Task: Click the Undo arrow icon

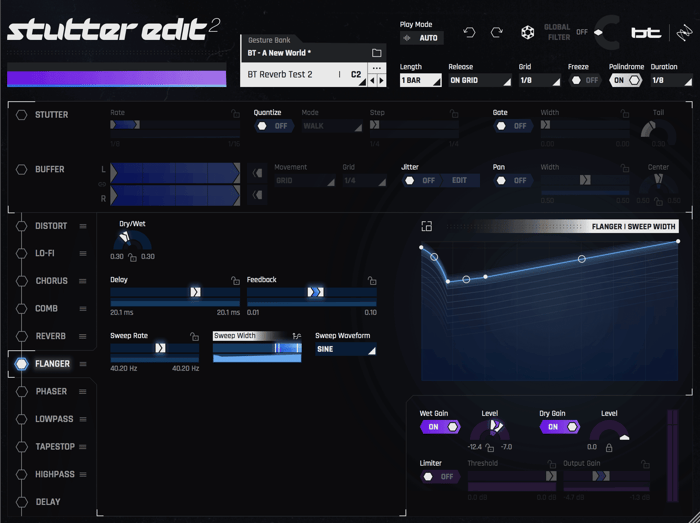Action: [469, 33]
